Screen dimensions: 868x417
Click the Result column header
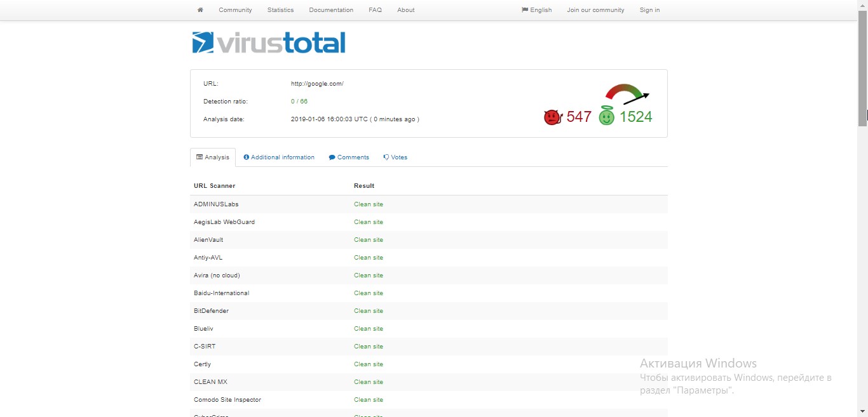coord(364,186)
